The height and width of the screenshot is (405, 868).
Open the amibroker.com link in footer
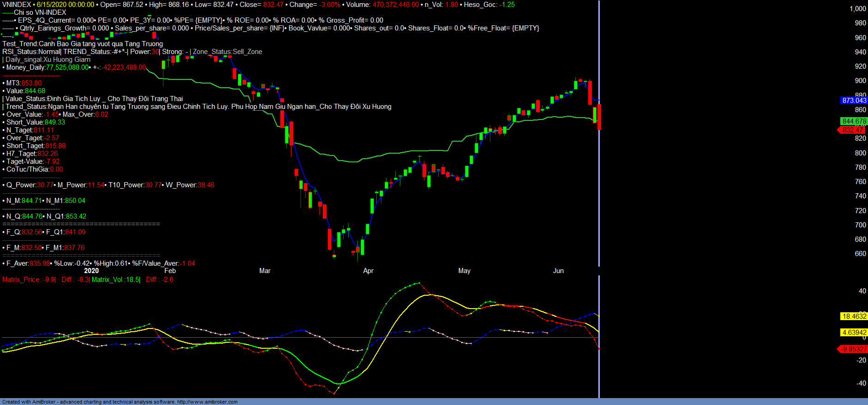coord(207,402)
